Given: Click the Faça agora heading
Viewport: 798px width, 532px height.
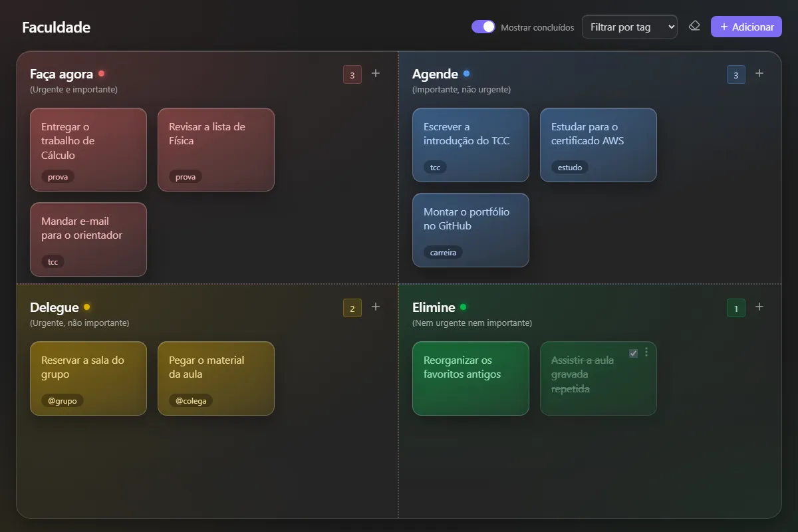Looking at the screenshot, I should click(61, 74).
